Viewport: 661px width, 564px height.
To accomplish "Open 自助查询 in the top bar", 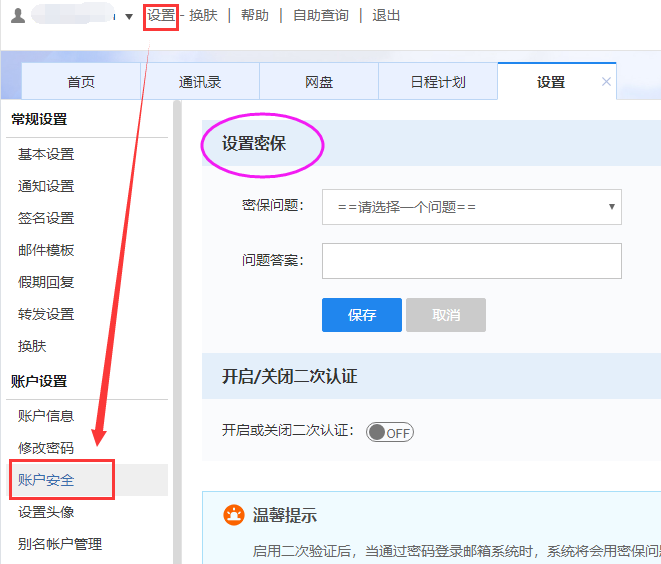I will coord(320,15).
